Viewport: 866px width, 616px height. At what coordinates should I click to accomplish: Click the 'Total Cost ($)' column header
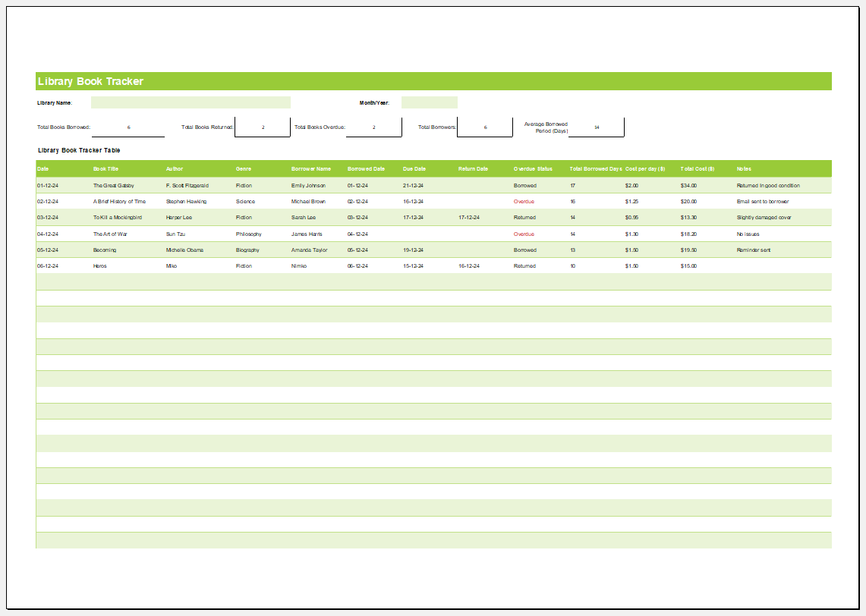pyautogui.click(x=698, y=169)
